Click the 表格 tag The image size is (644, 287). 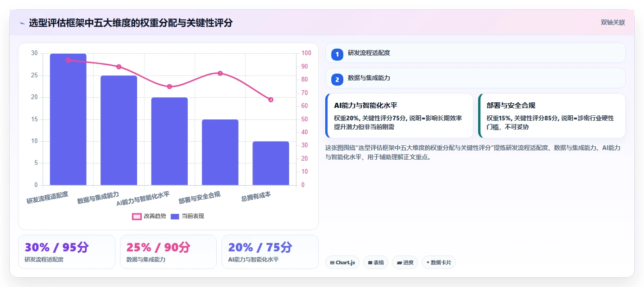[x=376, y=262]
